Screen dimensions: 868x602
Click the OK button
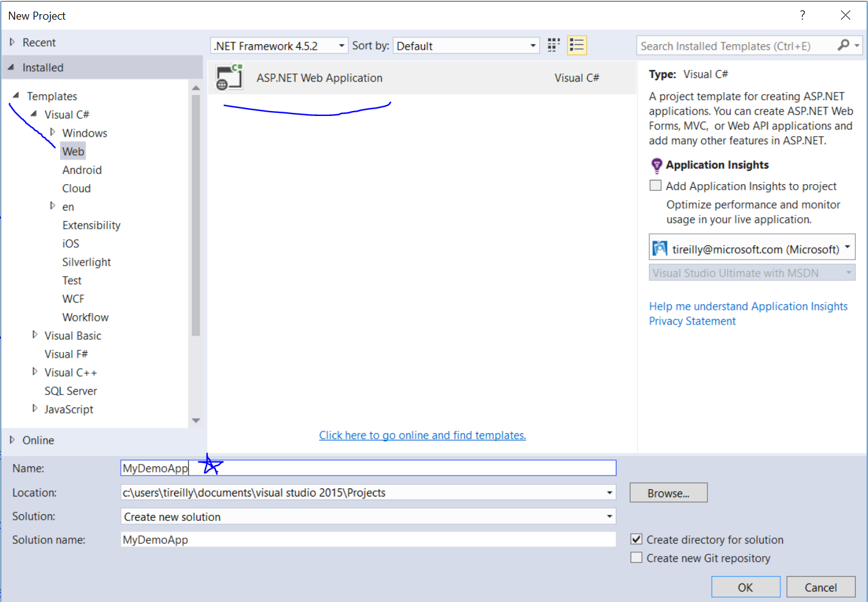click(x=746, y=587)
